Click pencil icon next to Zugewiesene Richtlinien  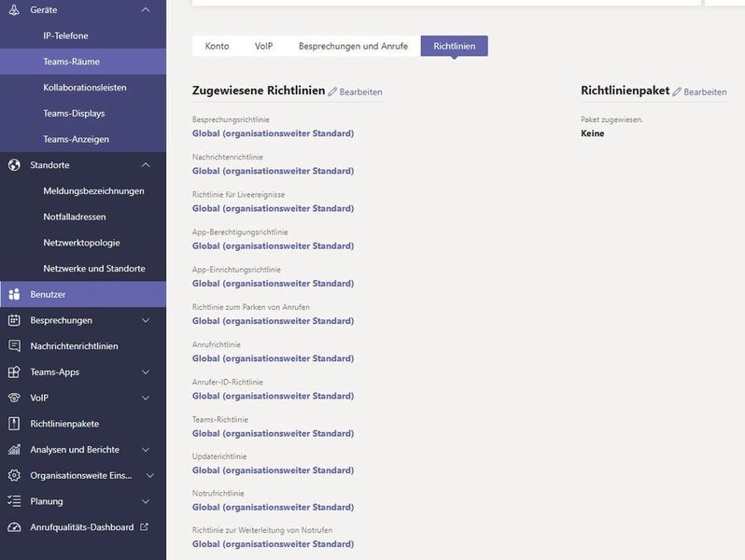[332, 91]
